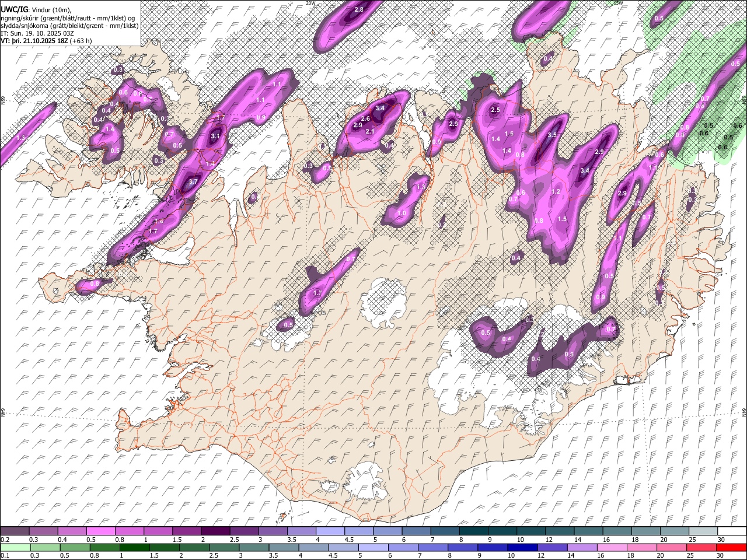
Task: Click the '1.0' precipitation value on the map
Action: point(402,213)
